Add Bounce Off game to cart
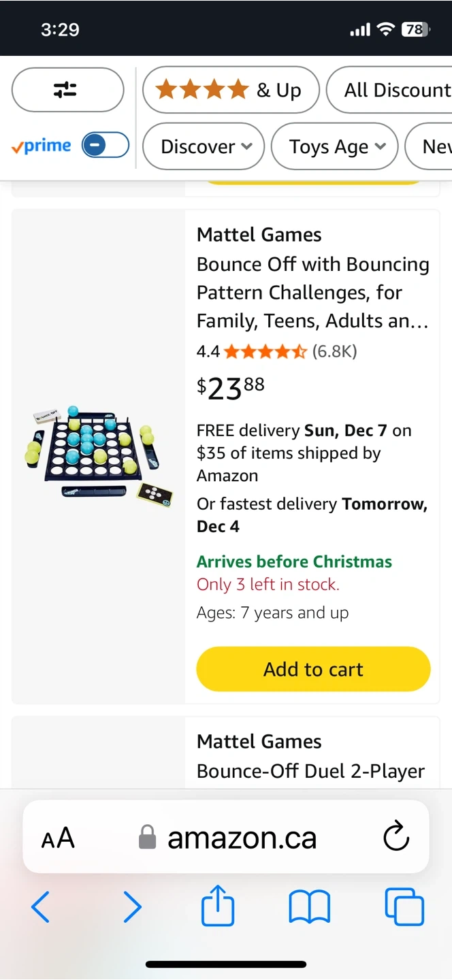Viewport: 452px width, 980px height. click(x=313, y=669)
